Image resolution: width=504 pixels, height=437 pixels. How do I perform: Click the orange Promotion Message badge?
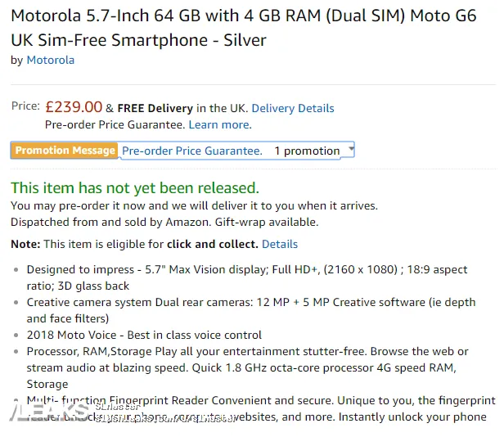click(x=65, y=151)
